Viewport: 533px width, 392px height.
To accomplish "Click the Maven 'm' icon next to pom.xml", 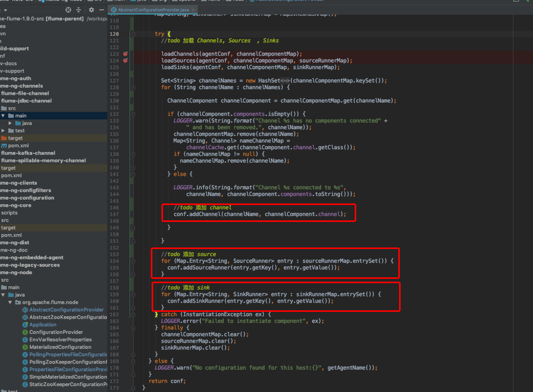I will (4, 146).
